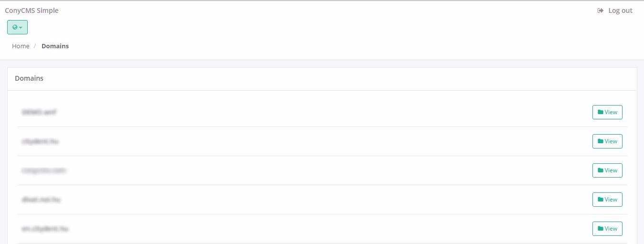Screen dimensions: 644x244
Task: Click the folder icon in the third View button
Action: pos(601,170)
